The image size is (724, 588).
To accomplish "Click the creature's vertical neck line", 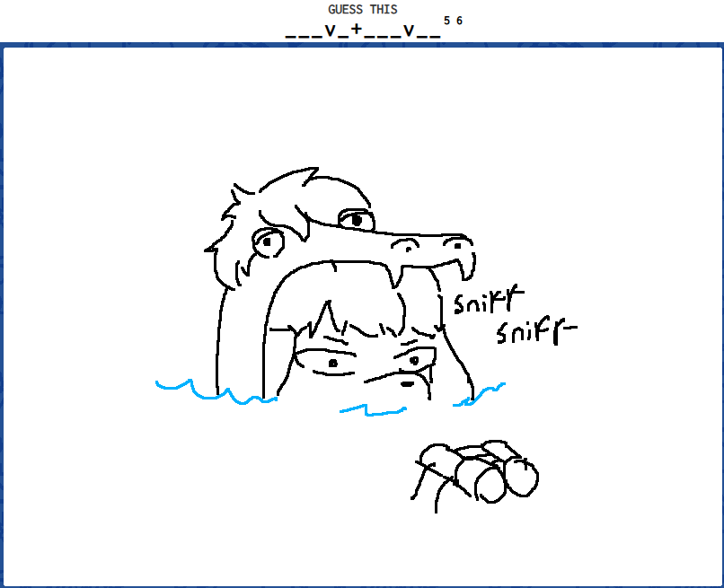I will pyautogui.click(x=216, y=341).
